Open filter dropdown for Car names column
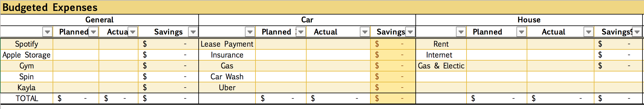Viewport: 644px width, 109px height. [250, 32]
